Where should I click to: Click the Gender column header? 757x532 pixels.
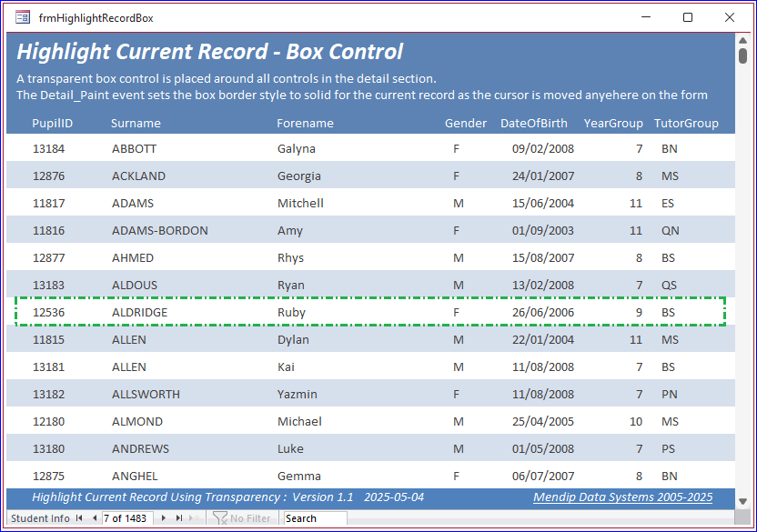point(466,123)
